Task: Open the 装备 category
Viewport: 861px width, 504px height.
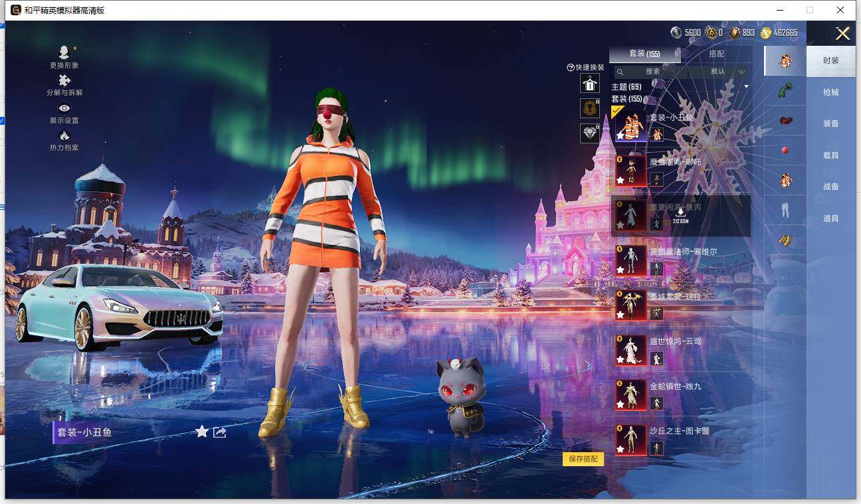Action: [x=831, y=124]
